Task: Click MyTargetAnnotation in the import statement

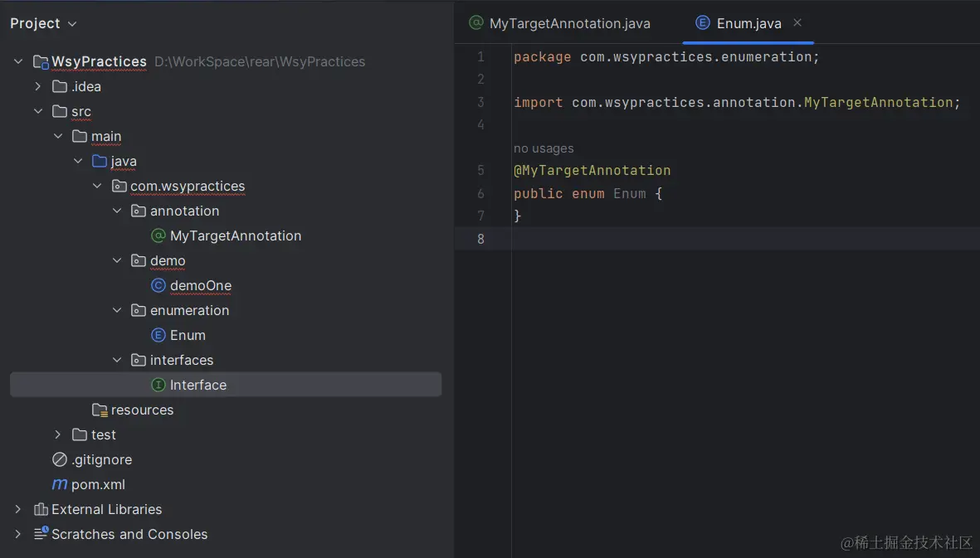Action: click(878, 102)
